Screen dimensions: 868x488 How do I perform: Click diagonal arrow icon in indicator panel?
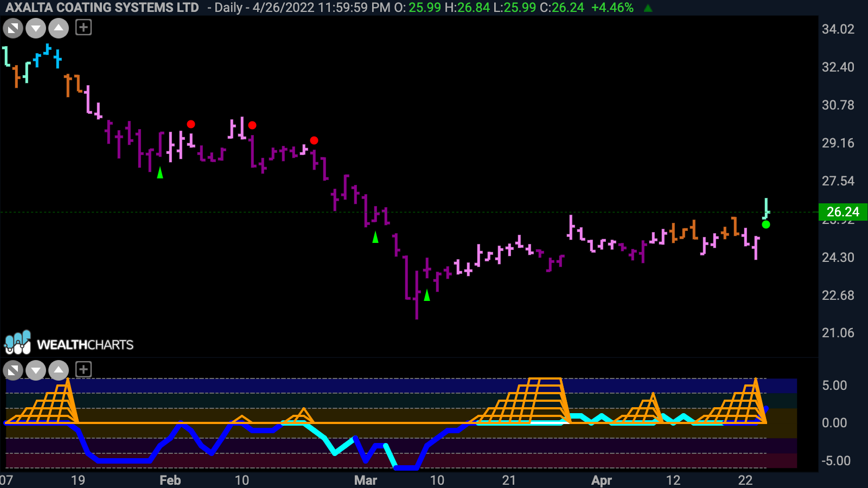(x=13, y=371)
